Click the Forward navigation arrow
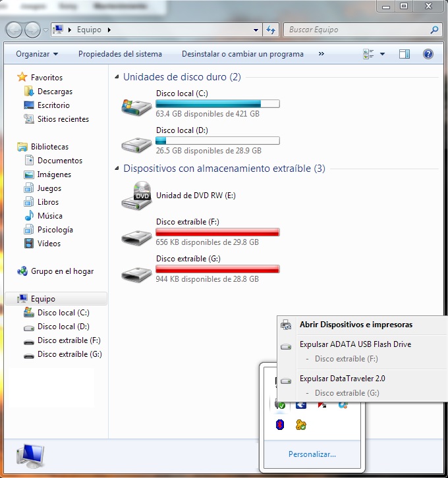 click(x=32, y=30)
